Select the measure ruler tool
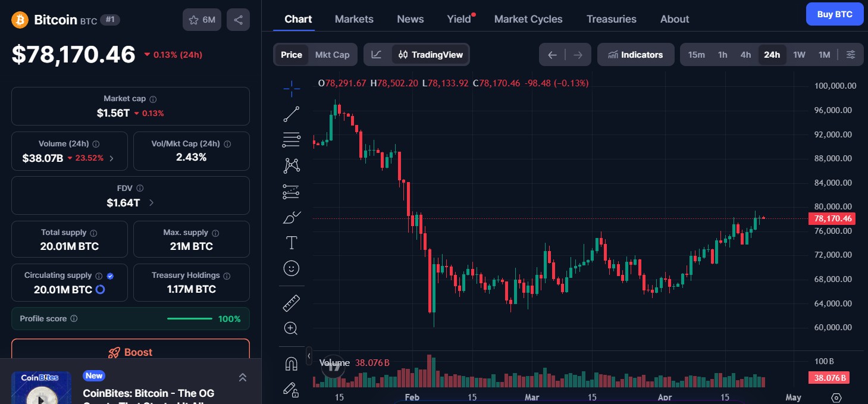868x404 pixels. click(291, 303)
